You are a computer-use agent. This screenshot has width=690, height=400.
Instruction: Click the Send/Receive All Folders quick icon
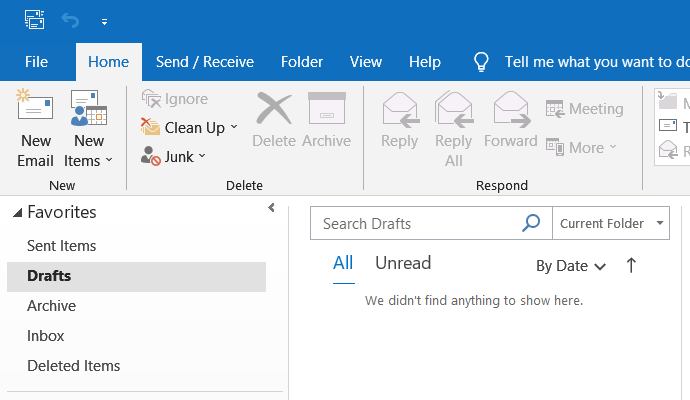click(35, 19)
